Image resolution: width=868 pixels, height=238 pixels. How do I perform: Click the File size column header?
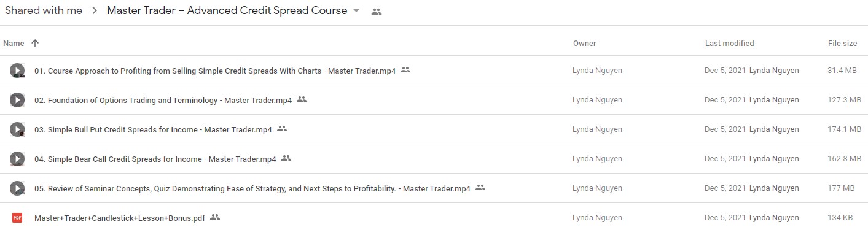(842, 43)
